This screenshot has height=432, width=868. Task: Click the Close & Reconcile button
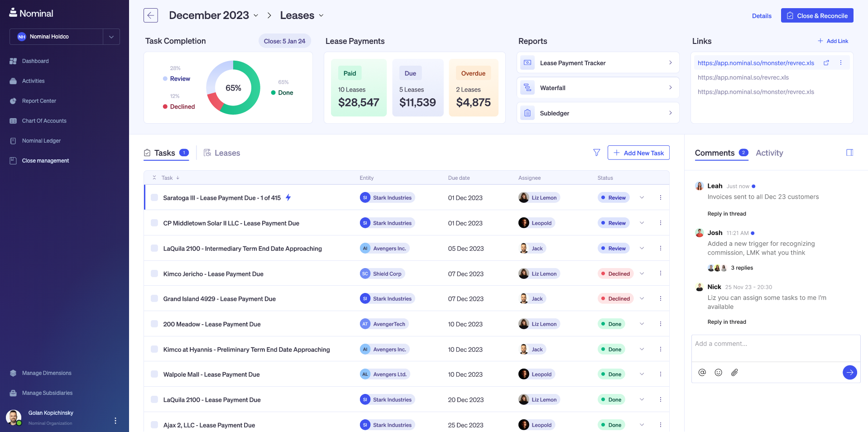[817, 15]
